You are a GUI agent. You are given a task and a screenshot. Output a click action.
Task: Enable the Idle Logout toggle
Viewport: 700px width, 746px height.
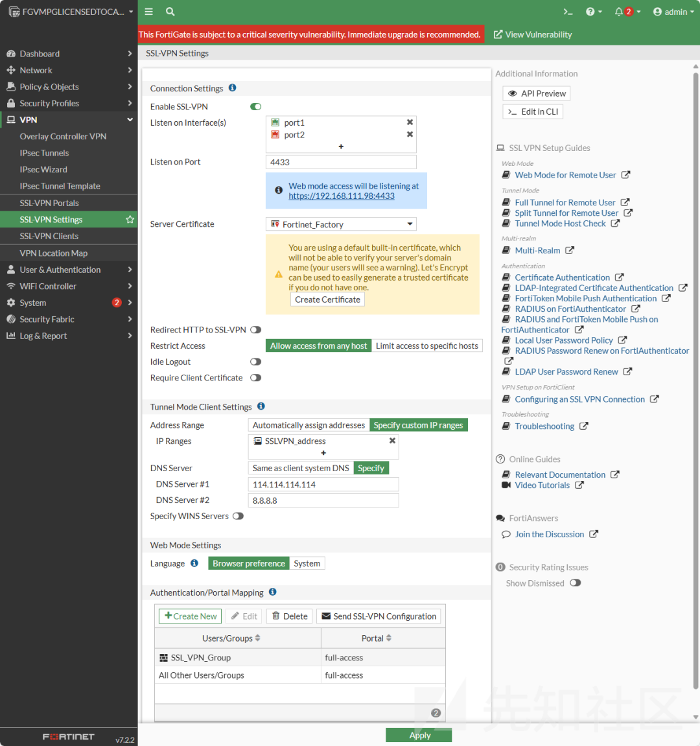coord(255,362)
